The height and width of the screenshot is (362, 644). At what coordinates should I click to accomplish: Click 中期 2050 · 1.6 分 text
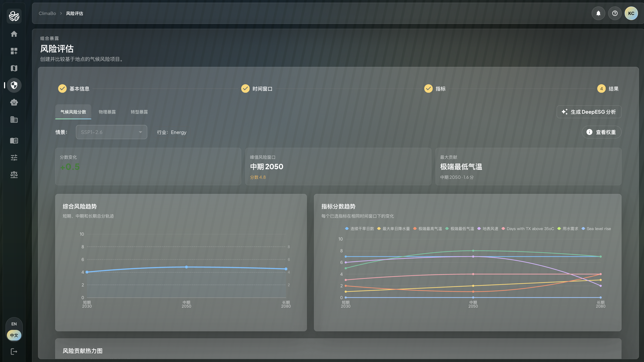(457, 177)
